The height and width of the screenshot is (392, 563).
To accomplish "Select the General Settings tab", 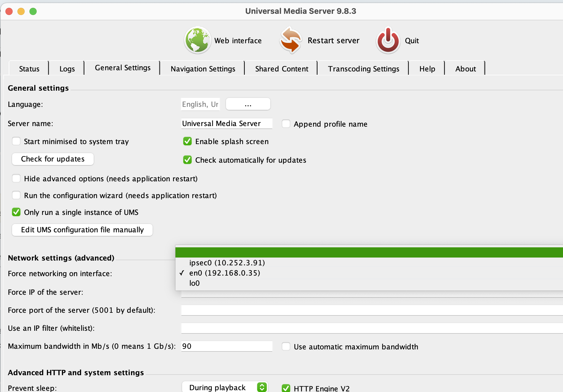I will pyautogui.click(x=123, y=68).
